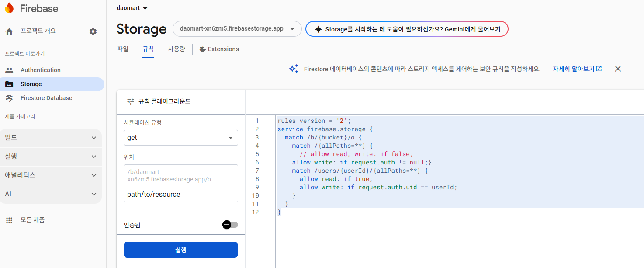Open the daomart project selector dropdown
This screenshot has width=644, height=268.
tap(132, 8)
